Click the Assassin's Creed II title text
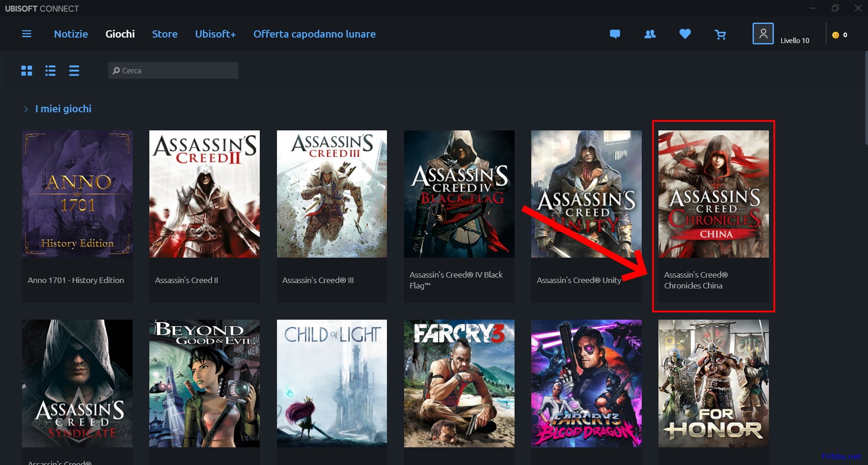Screen dimensions: 868x465 tap(186, 280)
